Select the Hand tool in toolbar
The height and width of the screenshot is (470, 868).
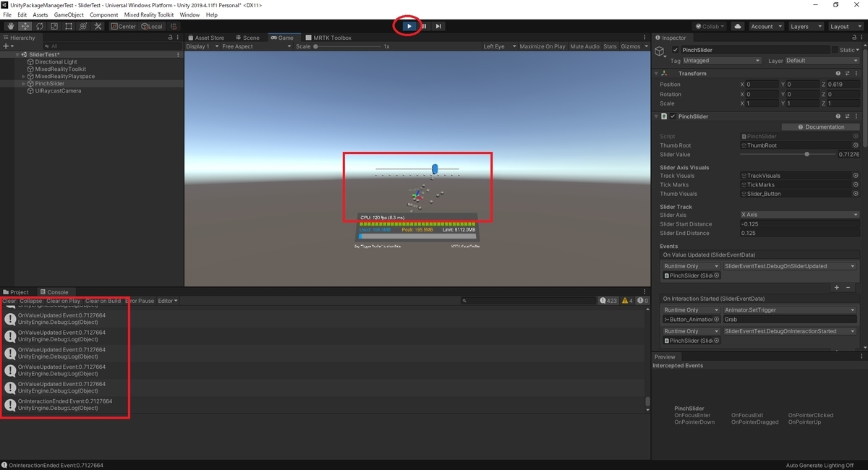10,27
